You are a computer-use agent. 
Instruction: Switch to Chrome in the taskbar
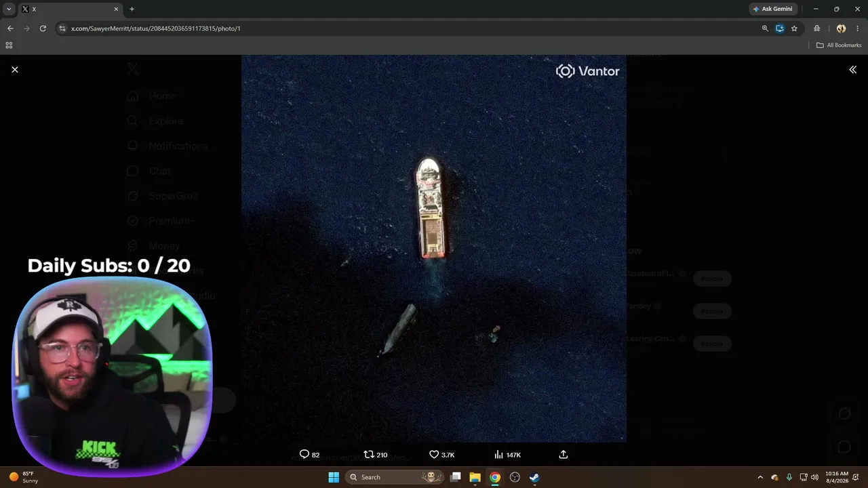click(495, 477)
